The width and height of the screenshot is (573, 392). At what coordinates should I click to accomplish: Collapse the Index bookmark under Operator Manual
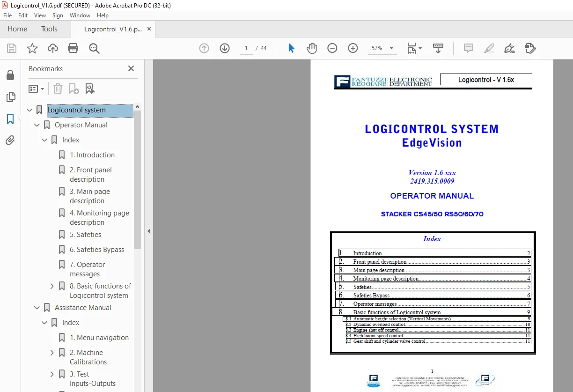(x=44, y=140)
